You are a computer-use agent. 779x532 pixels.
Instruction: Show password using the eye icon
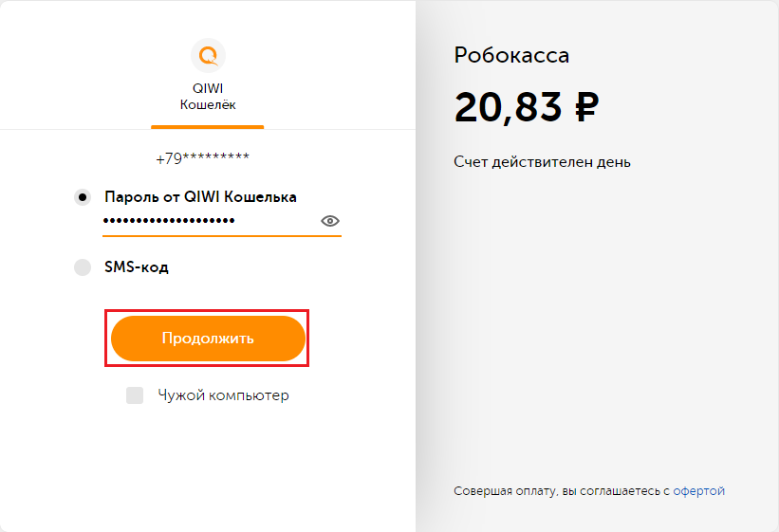pyautogui.click(x=330, y=221)
